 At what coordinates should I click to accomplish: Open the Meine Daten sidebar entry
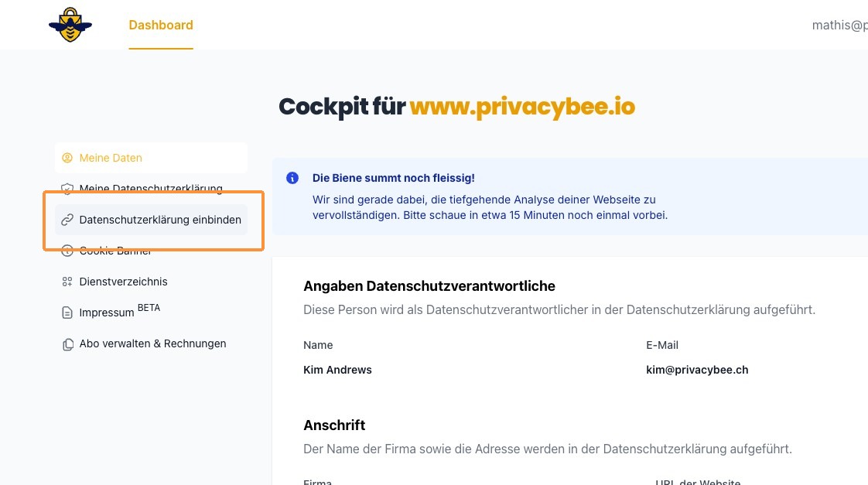[x=111, y=158]
